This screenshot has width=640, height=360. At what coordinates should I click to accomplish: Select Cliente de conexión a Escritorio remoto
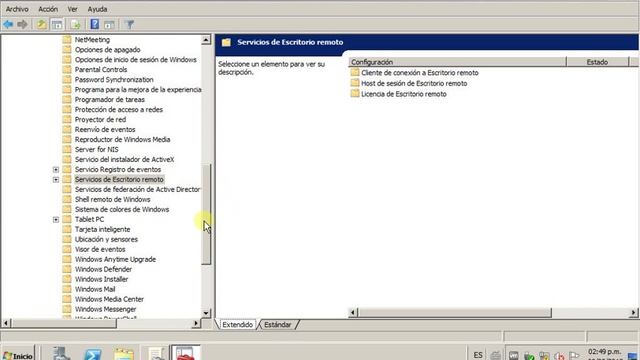420,73
